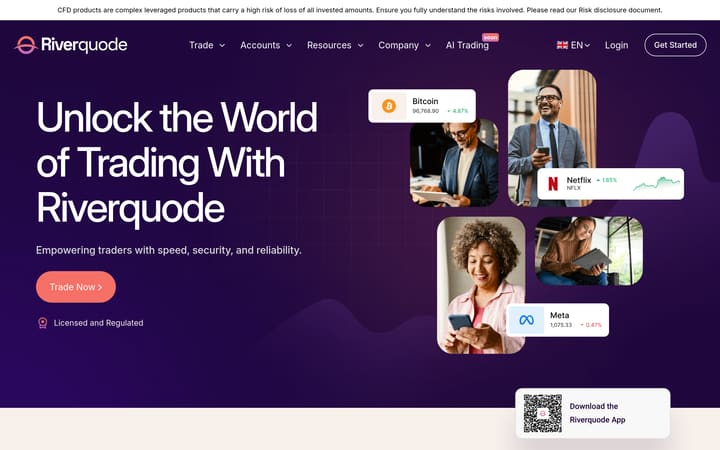Open the Accounts menu
The image size is (720, 450).
tap(260, 45)
